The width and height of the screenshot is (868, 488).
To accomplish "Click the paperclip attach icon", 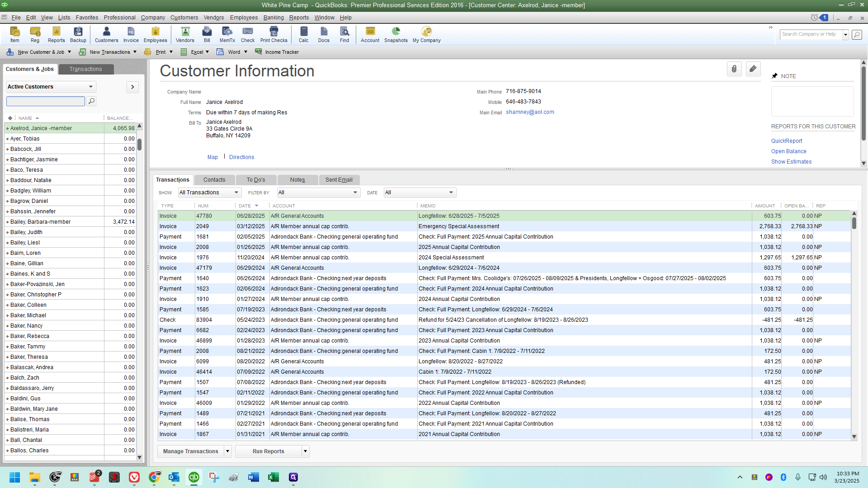I will 734,69.
